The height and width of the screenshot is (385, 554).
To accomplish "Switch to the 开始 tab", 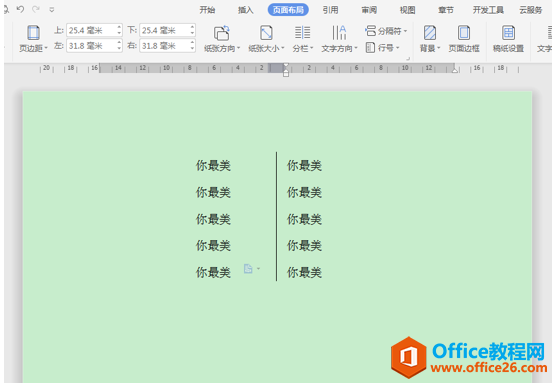I will 207,10.
